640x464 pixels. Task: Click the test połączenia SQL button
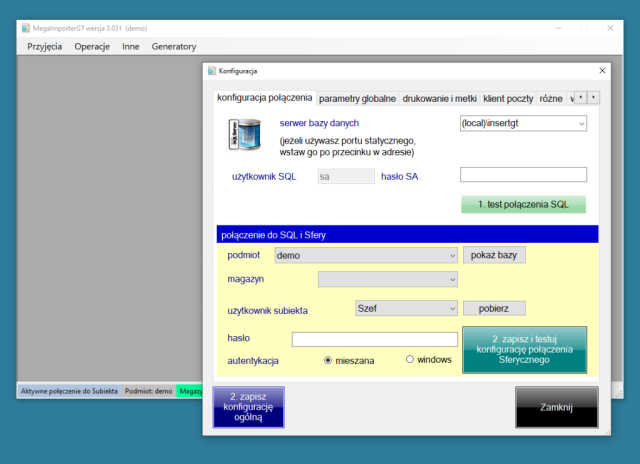[x=523, y=204]
